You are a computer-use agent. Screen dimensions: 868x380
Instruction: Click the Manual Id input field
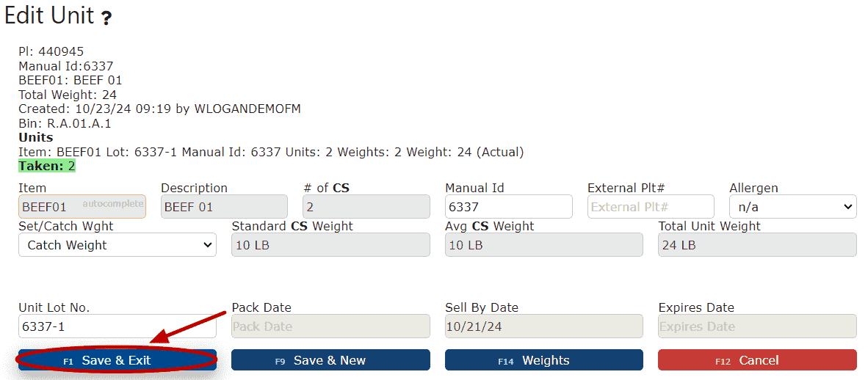(x=509, y=207)
